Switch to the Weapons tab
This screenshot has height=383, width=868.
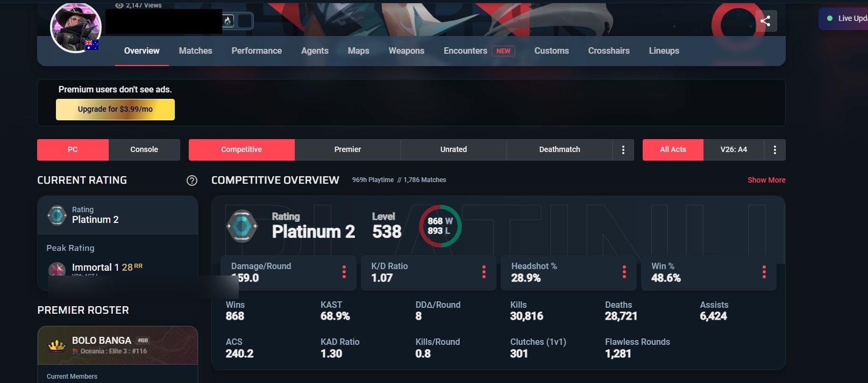(x=407, y=51)
